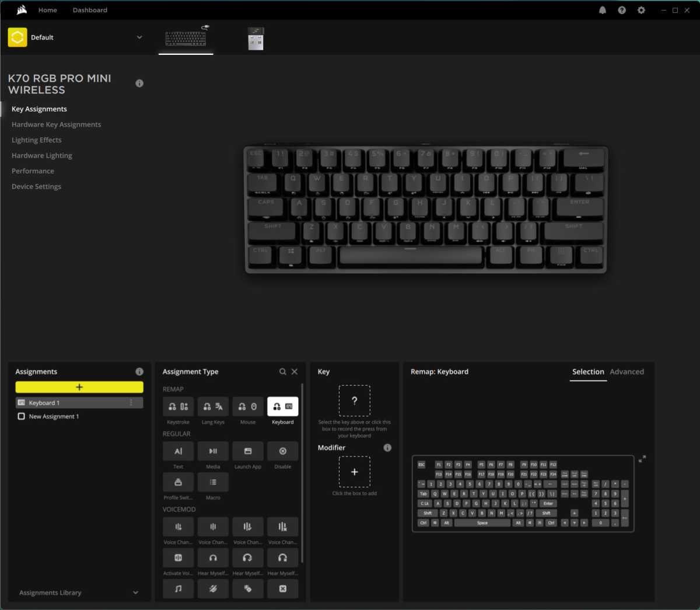The width and height of the screenshot is (700, 610).
Task: Click the ESC key on the K70 image
Action: point(257,159)
